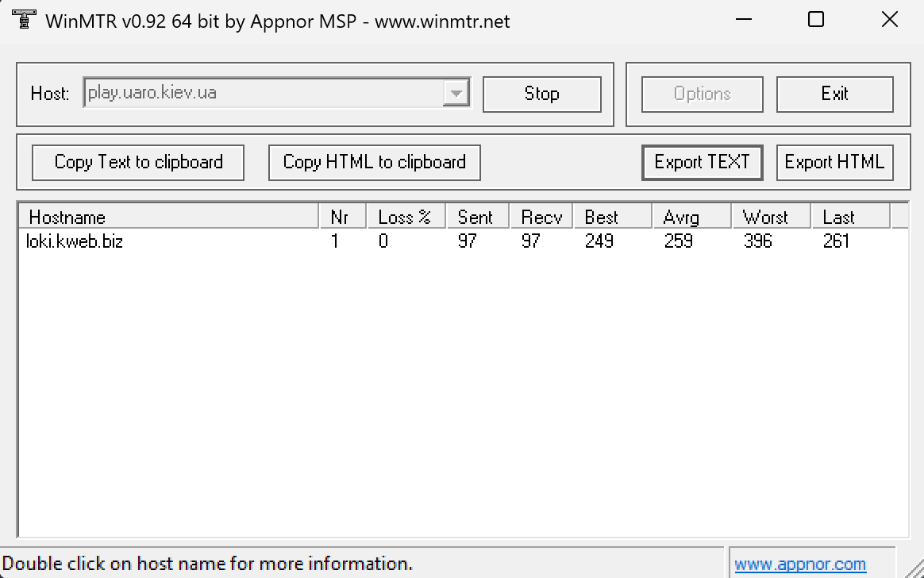924x578 pixels.
Task: Click the WinMTR title bar text
Action: coord(278,21)
